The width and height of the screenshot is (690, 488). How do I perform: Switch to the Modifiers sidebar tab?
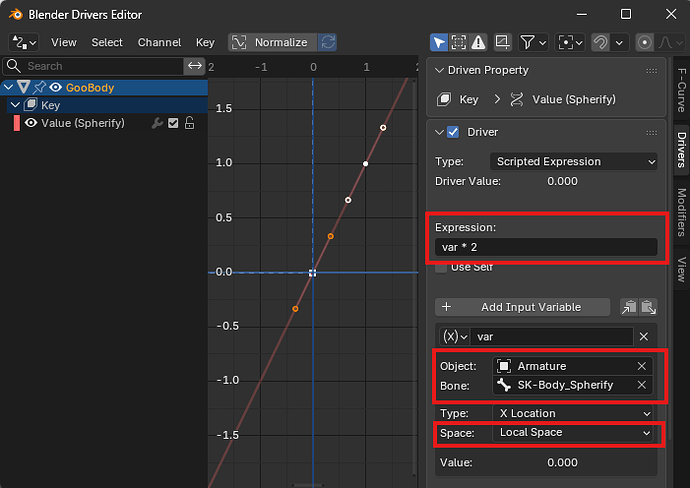tap(681, 212)
